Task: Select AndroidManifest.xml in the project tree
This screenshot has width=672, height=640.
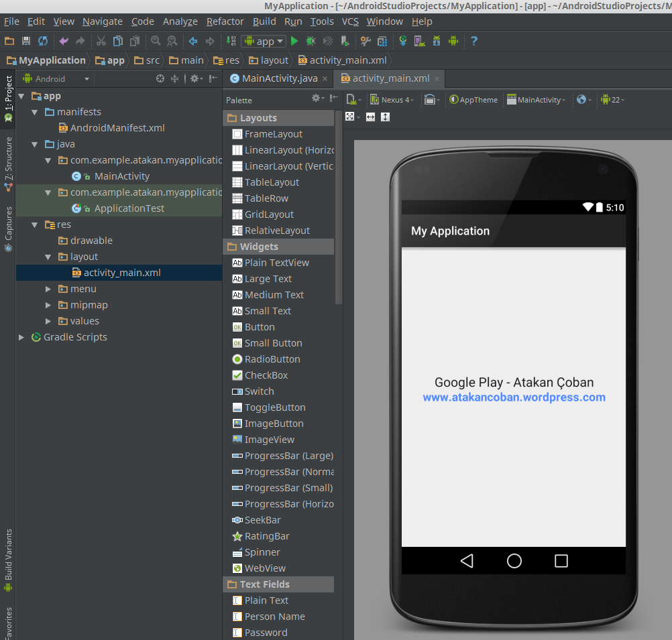Action: tap(111, 128)
